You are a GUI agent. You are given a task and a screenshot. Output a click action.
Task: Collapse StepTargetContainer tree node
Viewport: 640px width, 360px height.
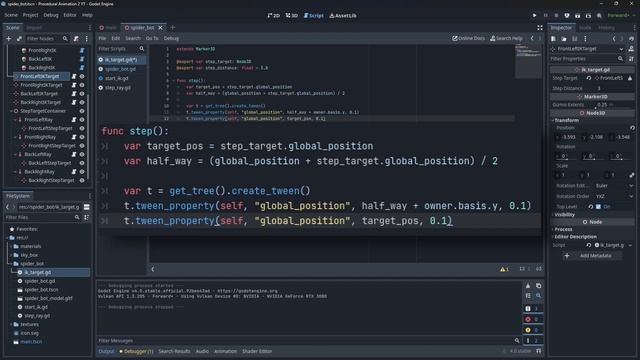click(x=11, y=111)
